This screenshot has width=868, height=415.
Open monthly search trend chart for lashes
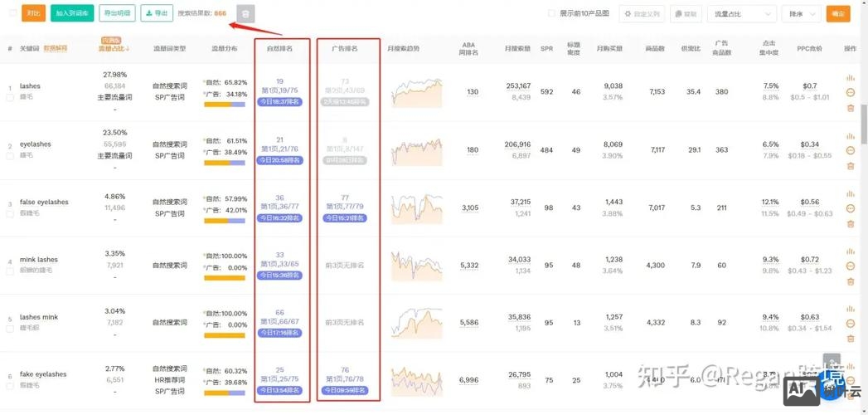pos(416,92)
